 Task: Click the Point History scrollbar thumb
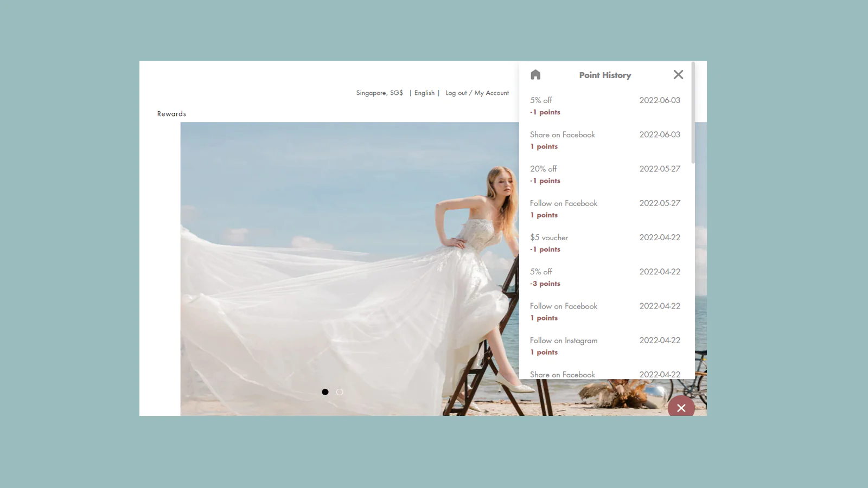[x=693, y=113]
